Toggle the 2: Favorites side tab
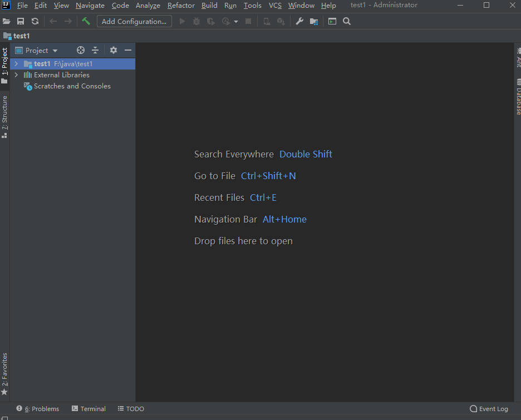 pyautogui.click(x=4, y=373)
